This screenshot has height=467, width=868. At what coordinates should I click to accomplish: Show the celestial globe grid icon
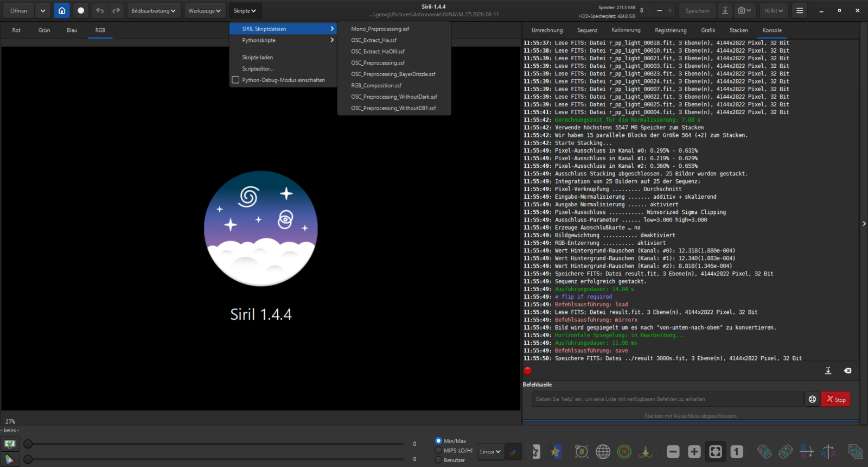coord(603,452)
